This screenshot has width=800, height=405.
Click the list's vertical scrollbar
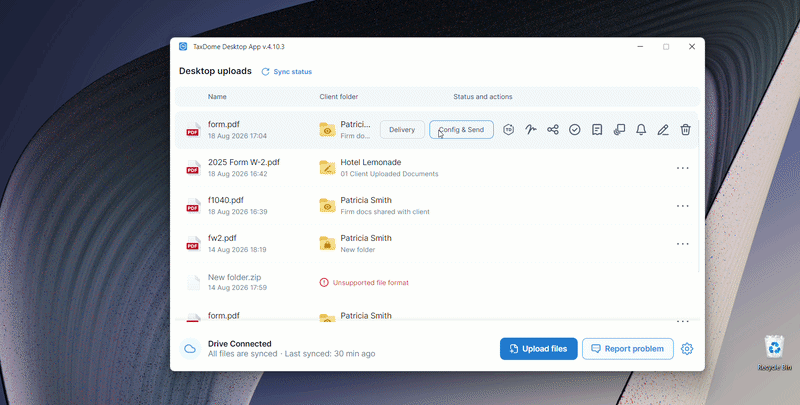(699, 194)
